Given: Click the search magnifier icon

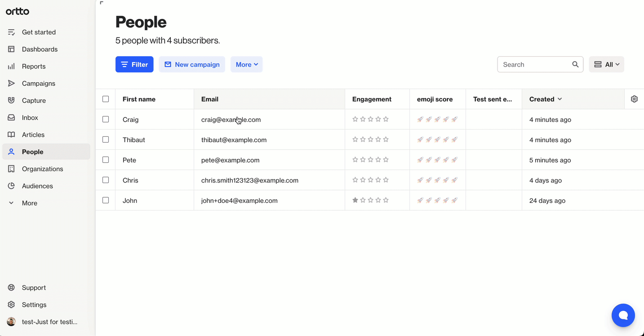Looking at the screenshot, I should click(x=575, y=64).
